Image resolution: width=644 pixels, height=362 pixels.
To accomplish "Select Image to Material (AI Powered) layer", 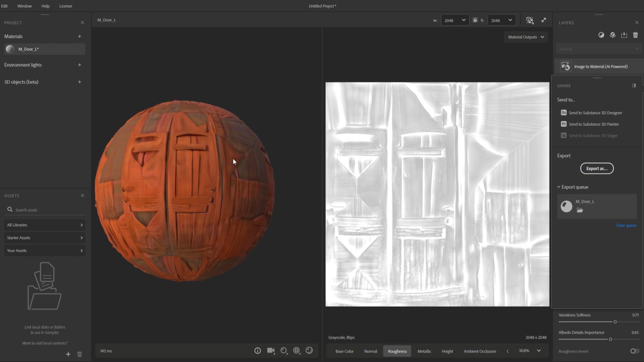I will pos(599,66).
